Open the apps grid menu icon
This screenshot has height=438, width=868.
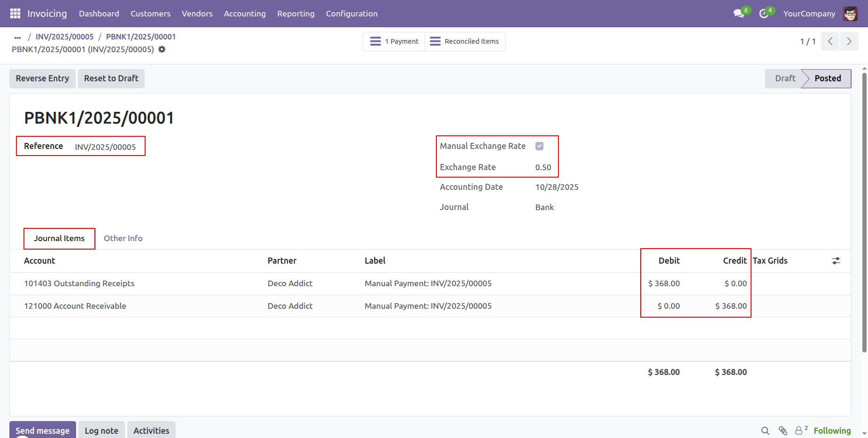(15, 14)
